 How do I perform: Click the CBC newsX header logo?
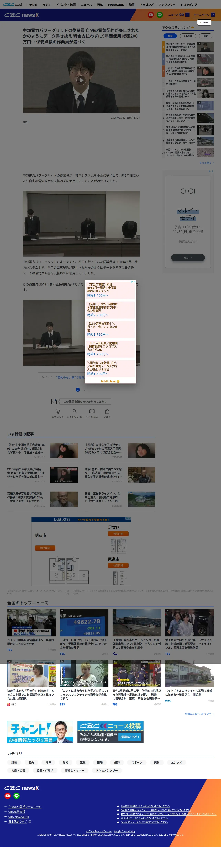pos(22,15)
